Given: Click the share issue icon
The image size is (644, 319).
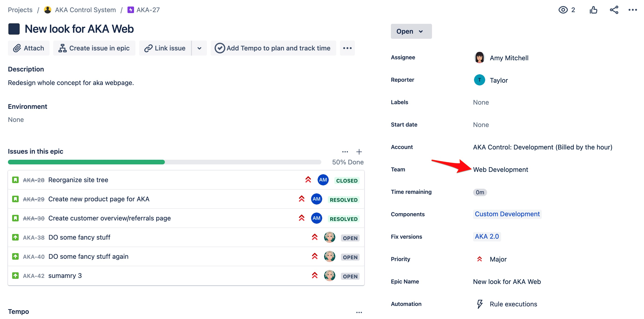Looking at the screenshot, I should point(614,10).
